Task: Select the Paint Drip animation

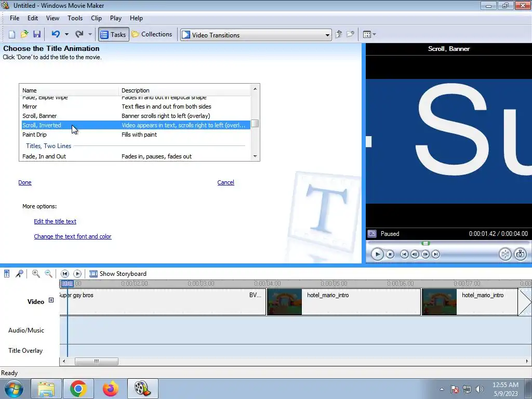Action: coord(136,135)
